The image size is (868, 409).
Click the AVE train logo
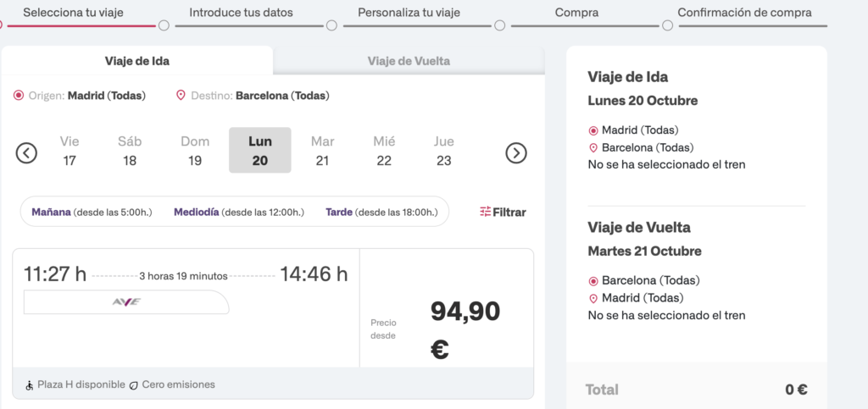126,302
